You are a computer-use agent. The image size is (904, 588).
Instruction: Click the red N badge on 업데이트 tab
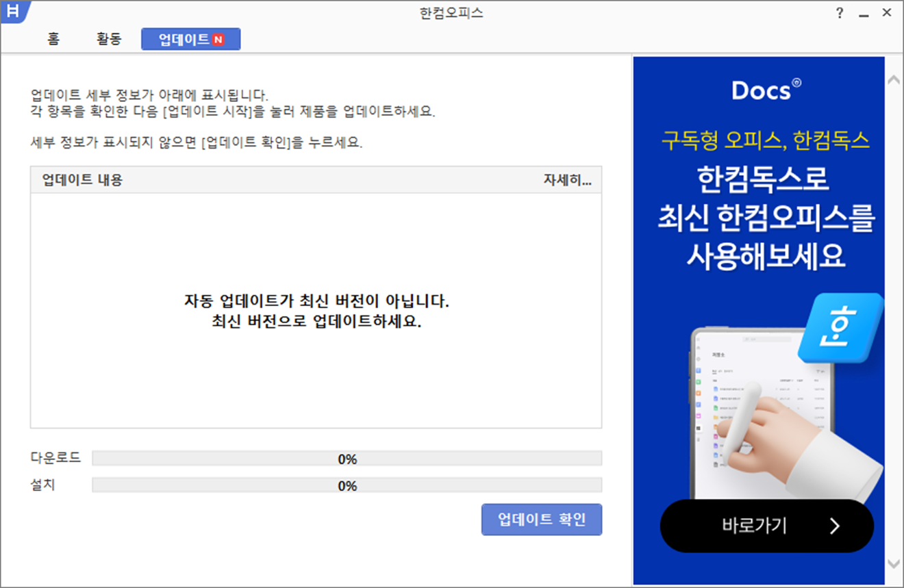click(x=218, y=40)
